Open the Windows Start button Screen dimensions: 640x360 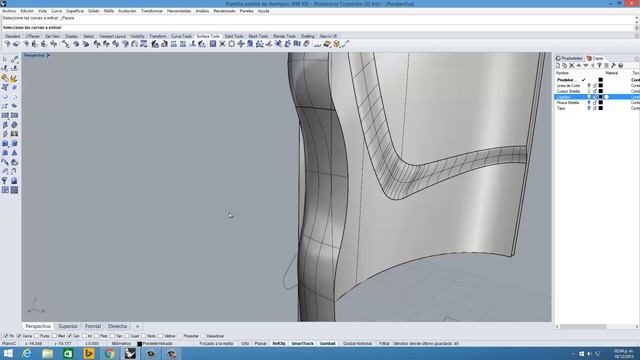(x=8, y=353)
